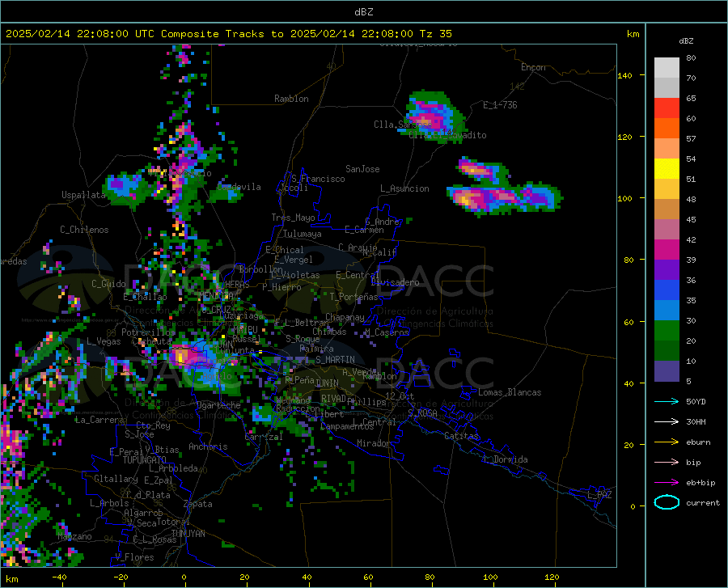Image resolution: width=728 pixels, height=588 pixels.
Task: Click the Catitas map label
Action: pyautogui.click(x=462, y=436)
